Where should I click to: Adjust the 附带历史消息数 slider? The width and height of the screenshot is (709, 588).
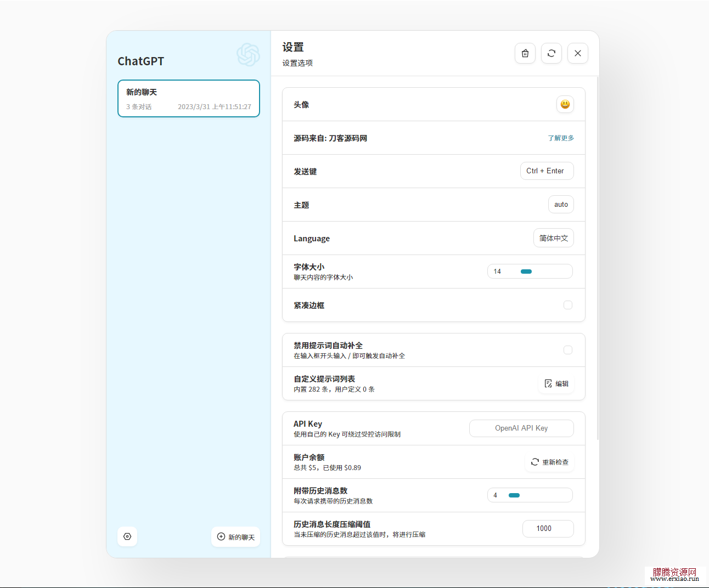tap(530, 495)
